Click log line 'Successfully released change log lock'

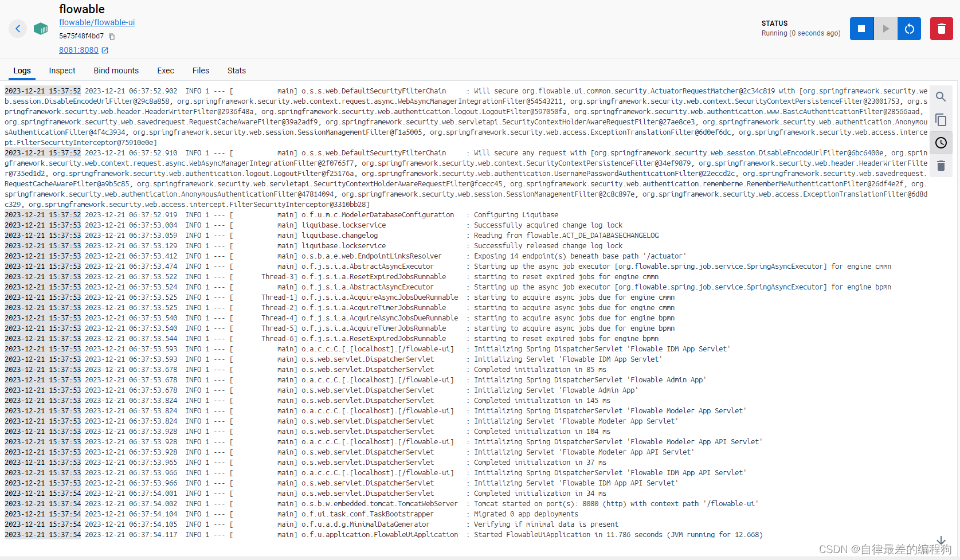[x=548, y=246]
